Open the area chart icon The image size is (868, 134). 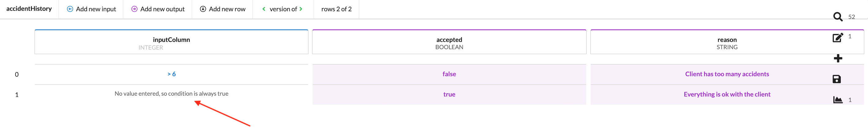coord(838,100)
